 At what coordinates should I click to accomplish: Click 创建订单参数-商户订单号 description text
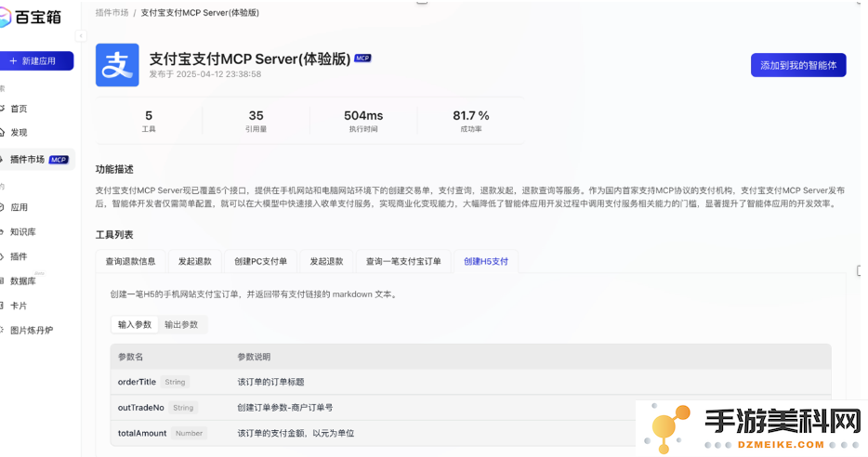[285, 408]
